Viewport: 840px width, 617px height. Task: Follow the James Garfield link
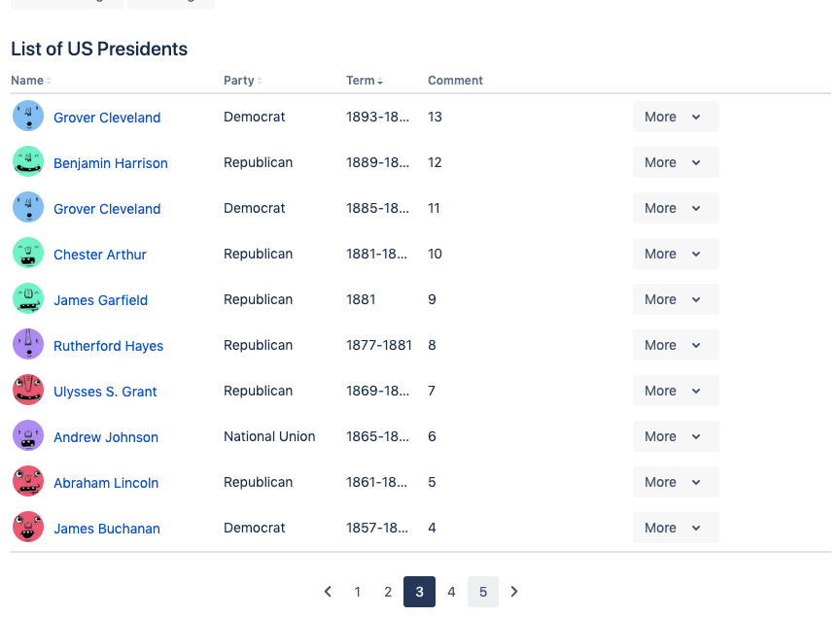click(x=100, y=299)
